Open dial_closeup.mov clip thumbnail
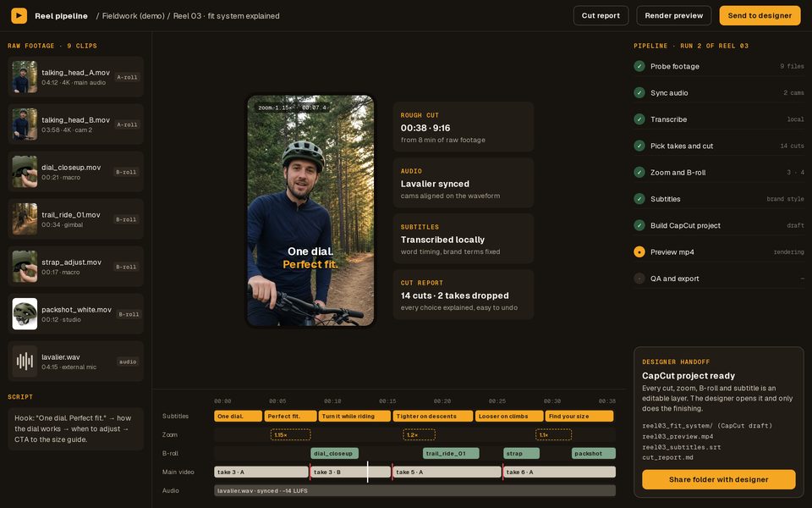This screenshot has width=812, height=508. (25, 172)
